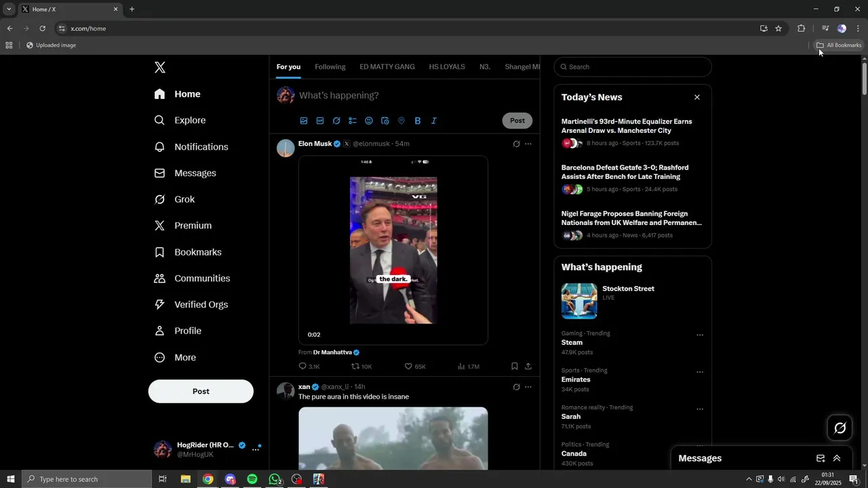
Task: Open the Home sidebar item
Action: (178, 94)
